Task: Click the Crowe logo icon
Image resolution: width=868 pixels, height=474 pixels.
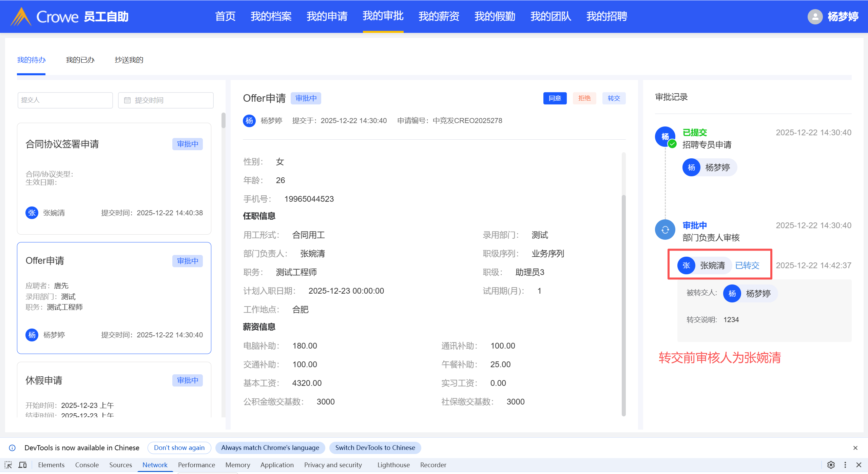Action: 21,17
